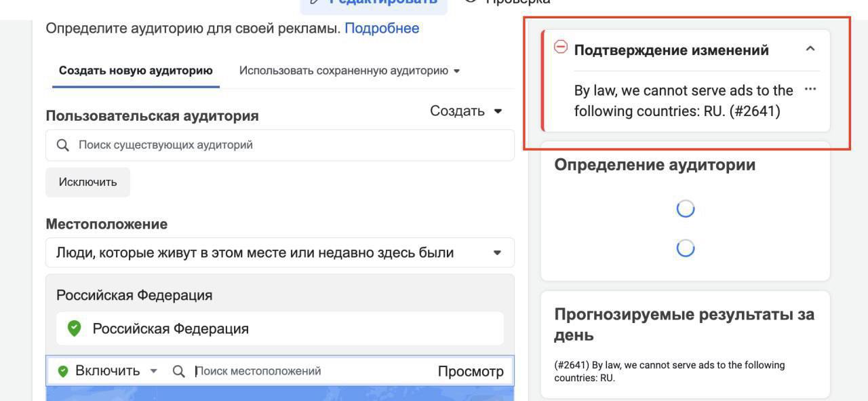868x401 pixels.
Task: Click the red error icon beside Подтверждение изменений
Action: 561,47
